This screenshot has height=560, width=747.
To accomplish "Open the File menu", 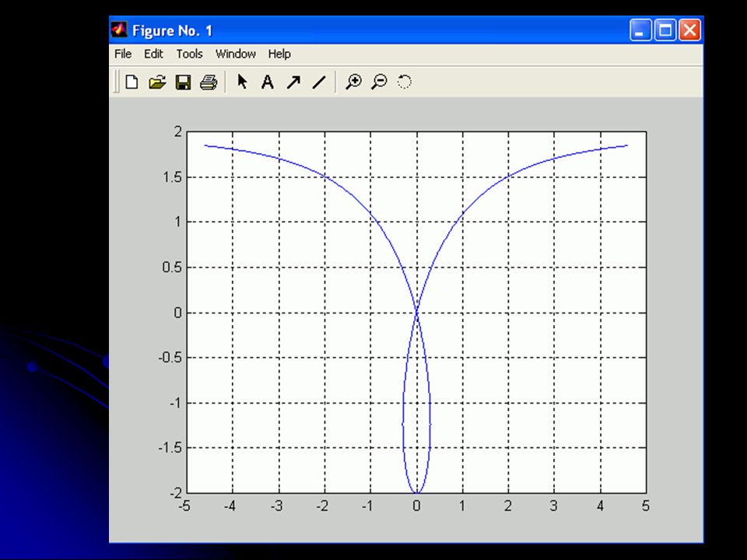I will [123, 54].
